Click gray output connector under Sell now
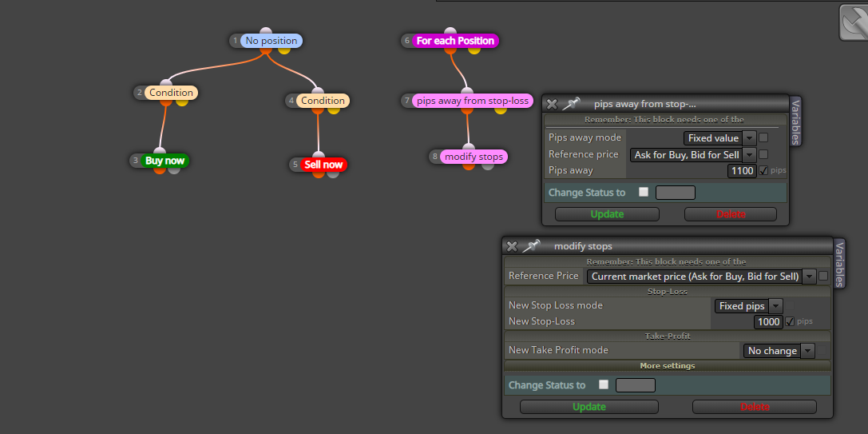 pyautogui.click(x=333, y=173)
